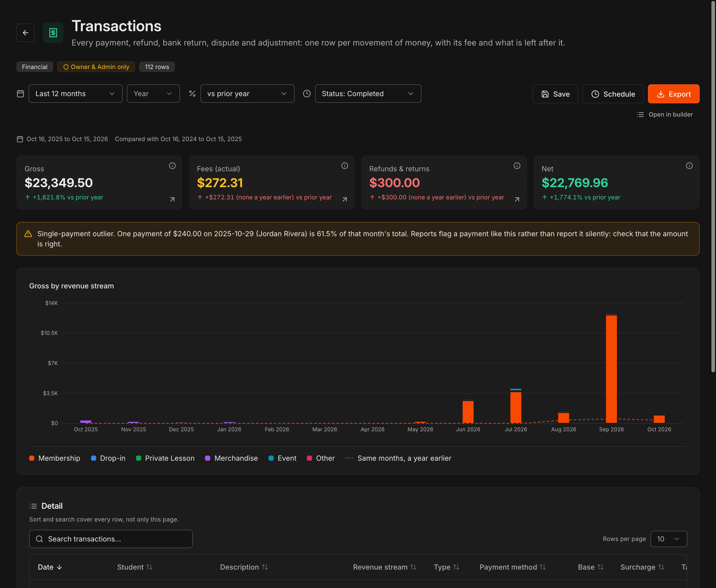Schedule the report

click(613, 94)
